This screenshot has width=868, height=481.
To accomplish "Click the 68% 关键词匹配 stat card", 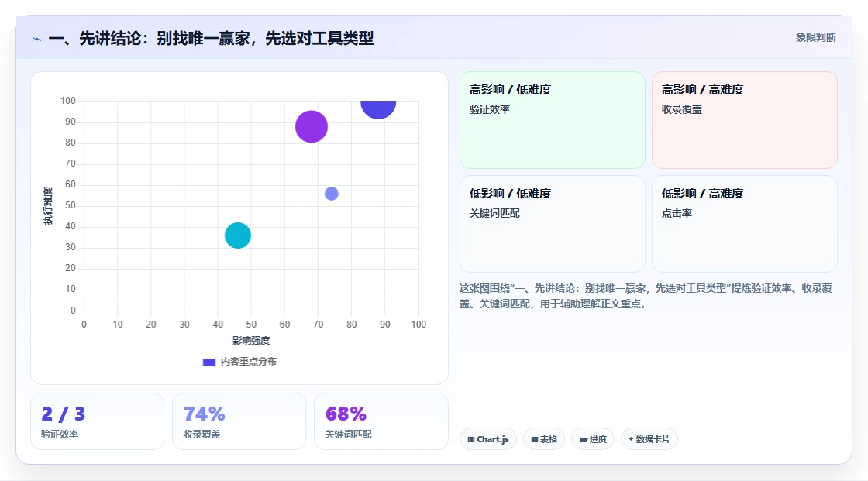I will click(381, 421).
